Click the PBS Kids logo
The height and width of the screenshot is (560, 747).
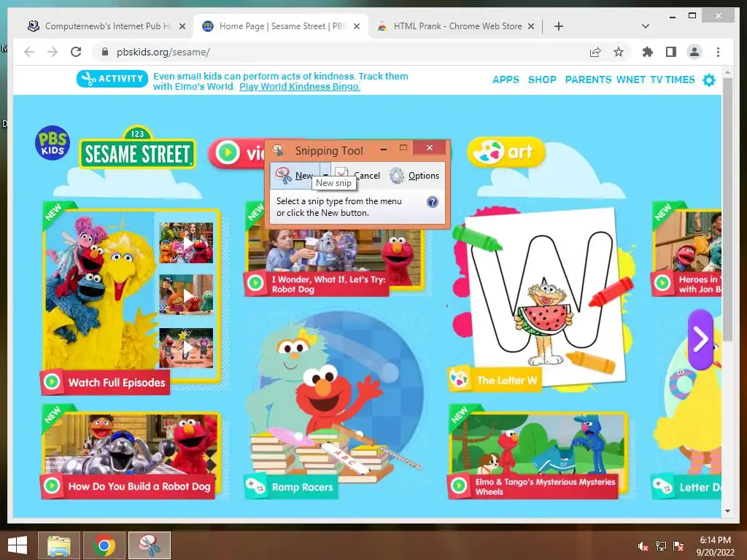click(53, 142)
